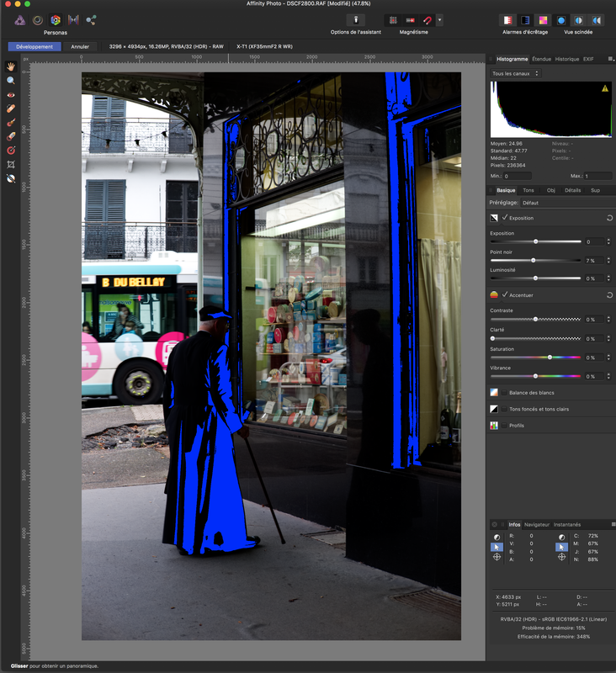
Task: Click the Annuler button
Action: point(80,46)
